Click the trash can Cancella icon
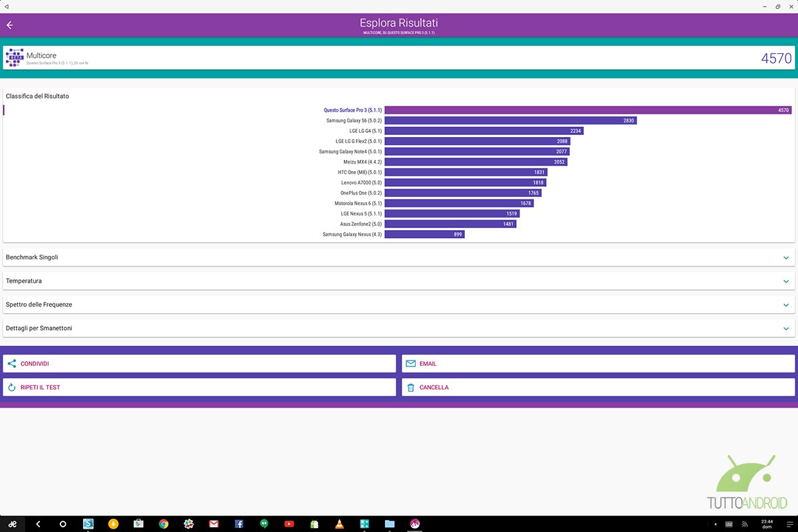Image resolution: width=798 pixels, height=532 pixels. 410,387
